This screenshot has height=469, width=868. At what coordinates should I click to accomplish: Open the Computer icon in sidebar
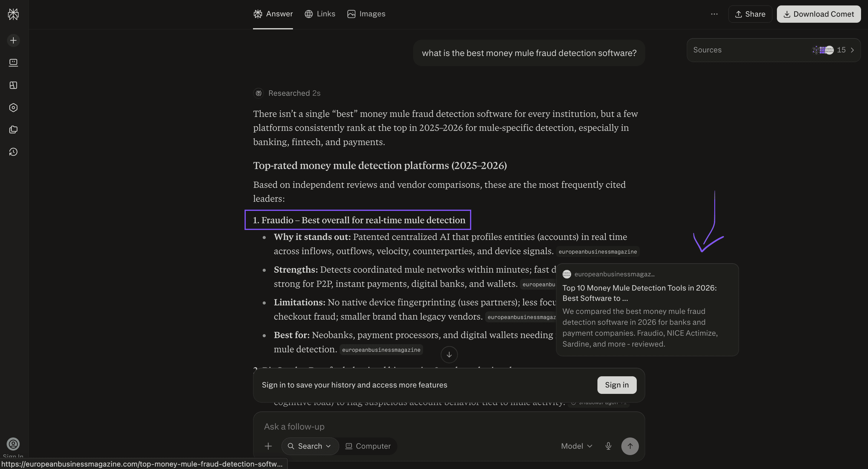coord(13,63)
